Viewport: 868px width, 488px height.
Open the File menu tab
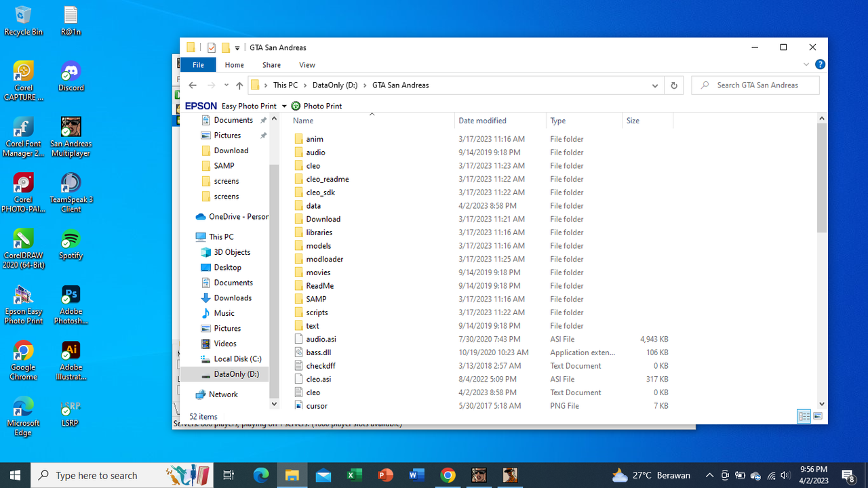pyautogui.click(x=198, y=65)
